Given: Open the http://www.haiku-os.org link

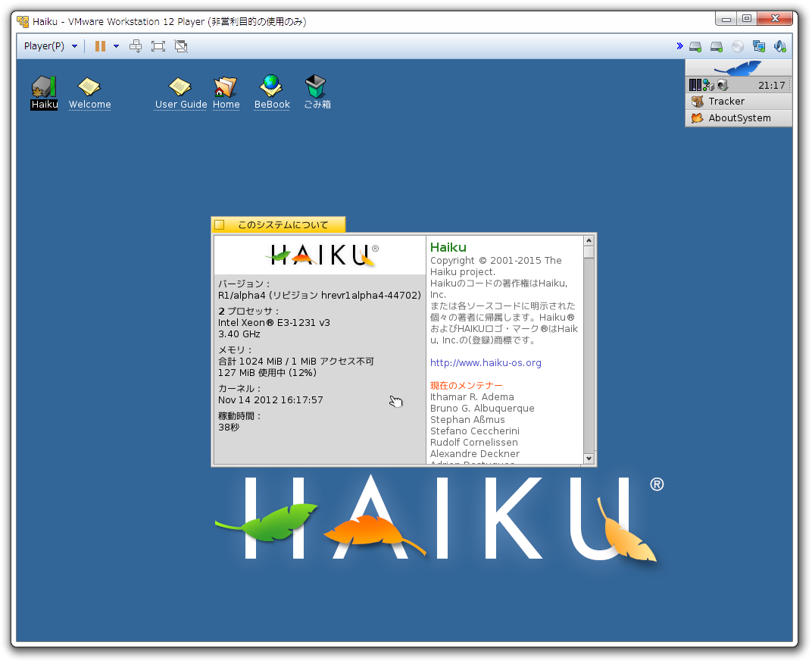Looking at the screenshot, I should pos(486,363).
